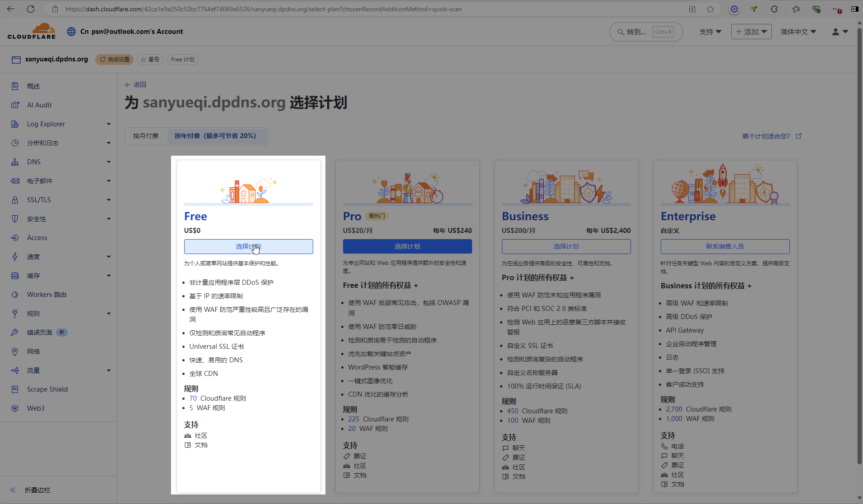
Task: Reload the page with refresh icon
Action: pyautogui.click(x=31, y=9)
